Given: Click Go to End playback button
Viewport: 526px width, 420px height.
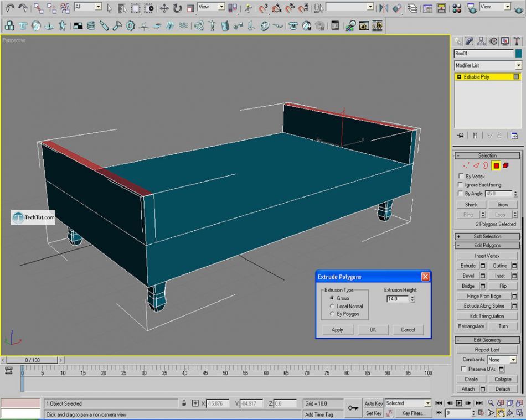Looking at the screenshot, I should 479,403.
